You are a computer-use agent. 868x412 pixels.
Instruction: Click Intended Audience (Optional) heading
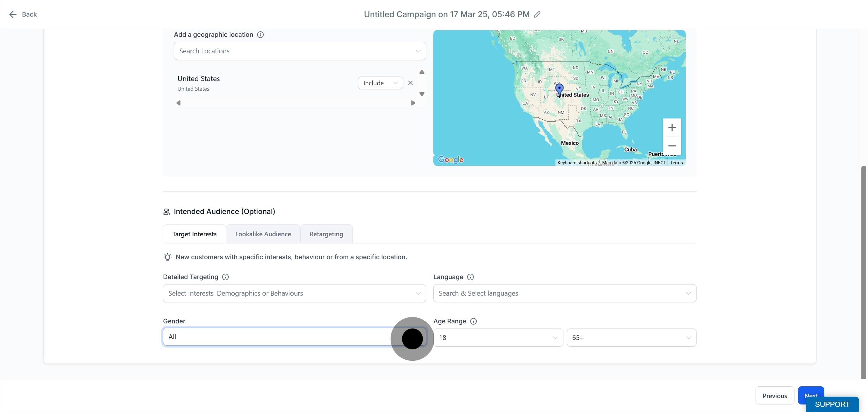click(225, 212)
